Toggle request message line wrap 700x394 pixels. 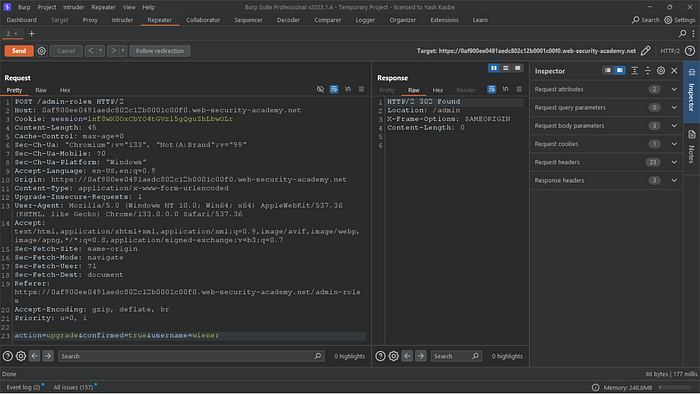point(333,89)
